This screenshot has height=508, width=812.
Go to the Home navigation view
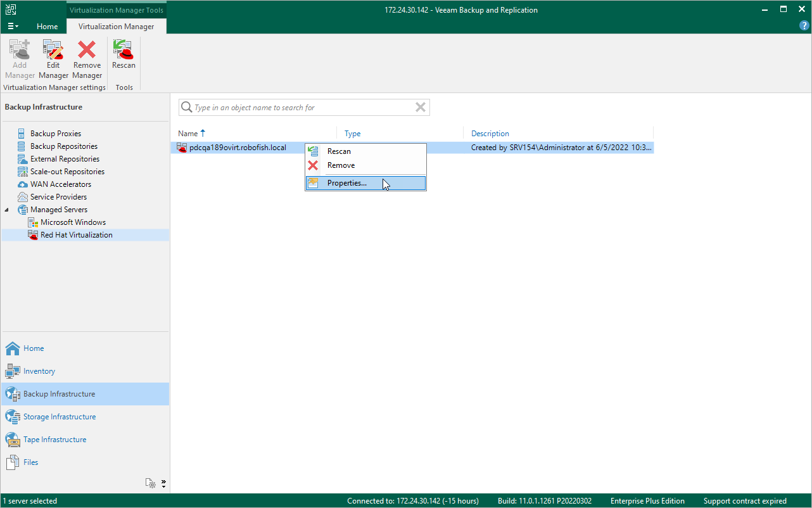(x=85, y=348)
